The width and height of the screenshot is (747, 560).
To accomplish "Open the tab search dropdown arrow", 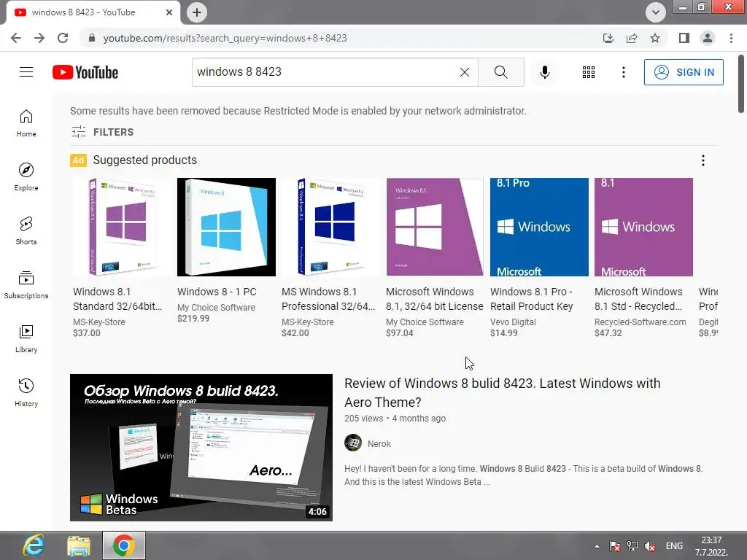I will point(656,12).
